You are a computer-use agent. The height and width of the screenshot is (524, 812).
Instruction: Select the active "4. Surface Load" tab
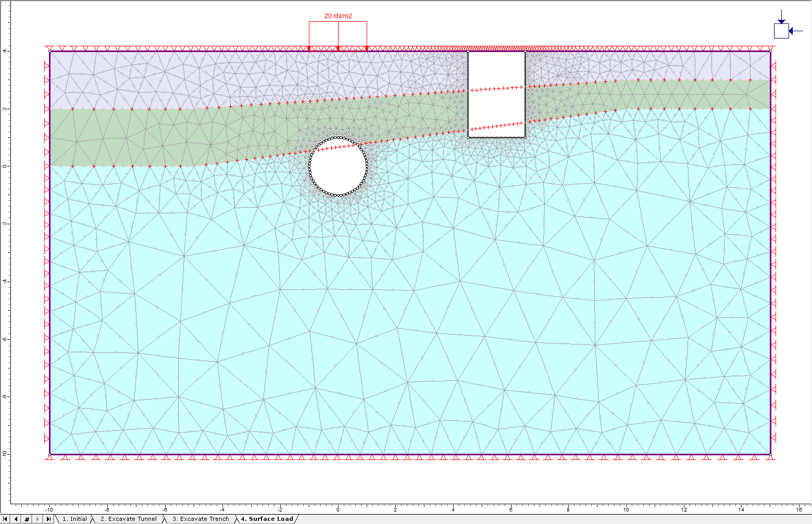[267, 518]
